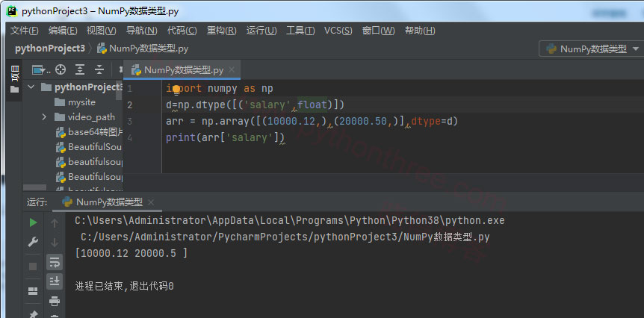Click the print console output icon

55,302
